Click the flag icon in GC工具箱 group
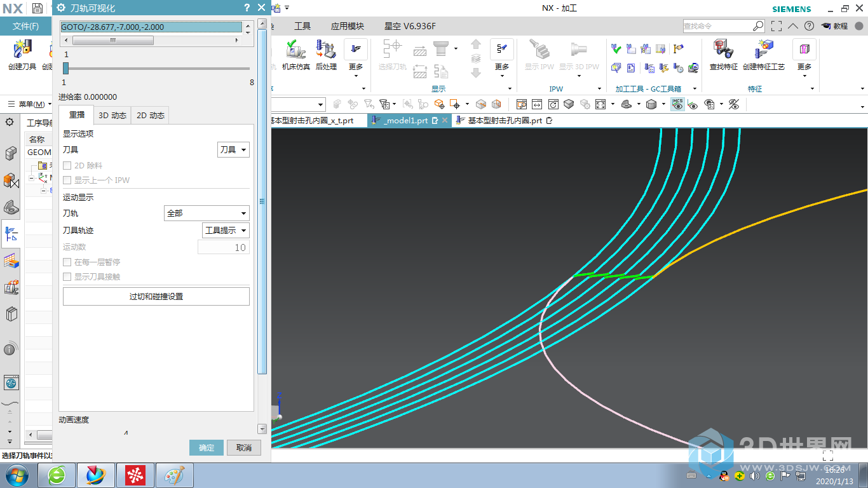Image resolution: width=868 pixels, height=488 pixels. [679, 48]
